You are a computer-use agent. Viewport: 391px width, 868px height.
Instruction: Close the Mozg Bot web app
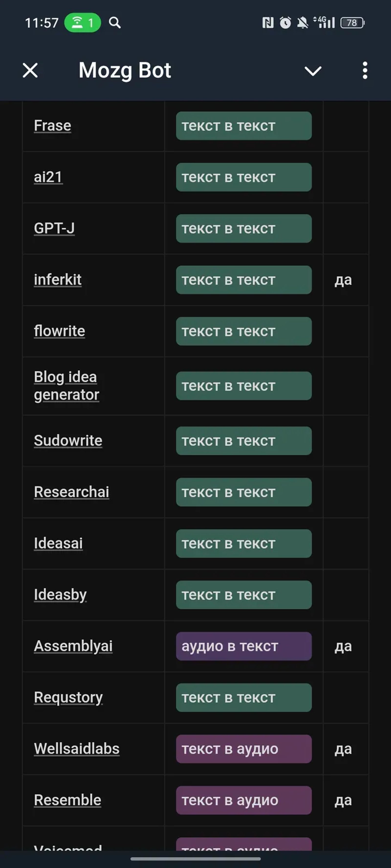click(x=30, y=71)
